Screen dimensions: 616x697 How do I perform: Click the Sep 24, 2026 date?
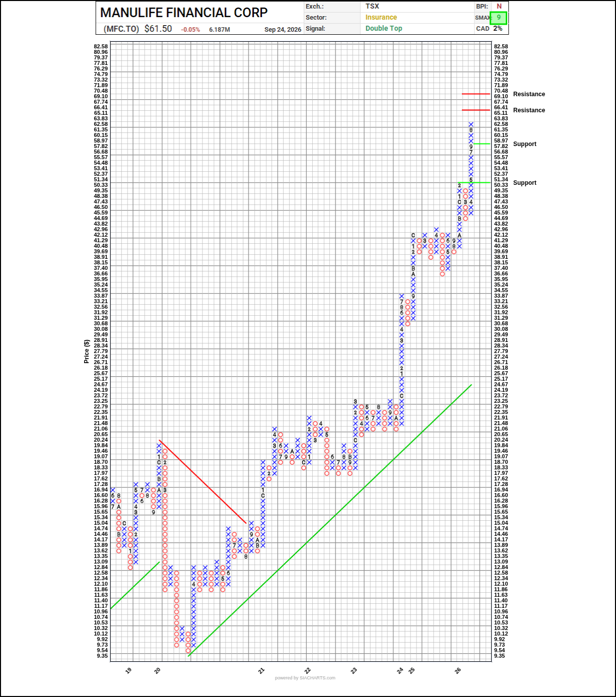pos(283,29)
